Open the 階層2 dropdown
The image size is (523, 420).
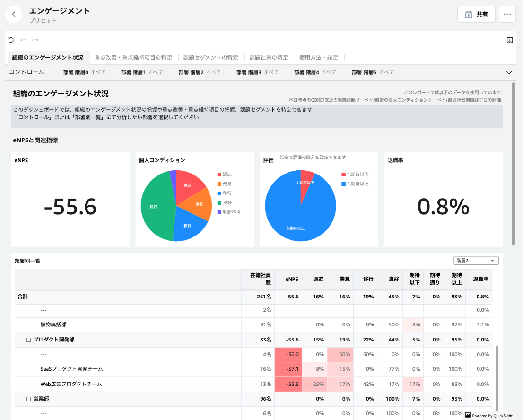(476, 261)
